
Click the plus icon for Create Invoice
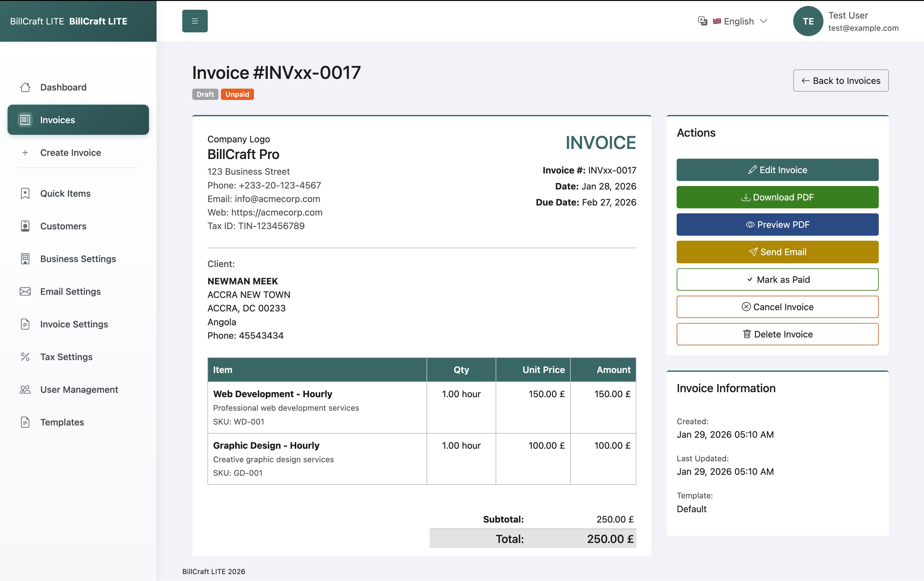coord(25,153)
